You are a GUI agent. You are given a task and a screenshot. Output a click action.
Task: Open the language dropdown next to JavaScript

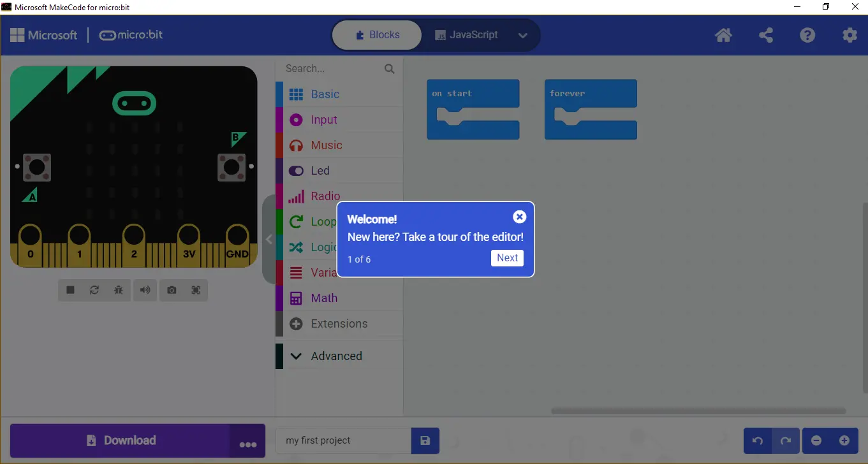(523, 36)
